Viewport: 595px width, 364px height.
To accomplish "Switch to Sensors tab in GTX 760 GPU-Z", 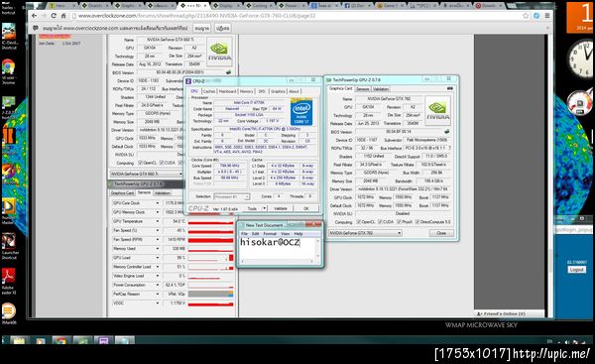I will pos(362,89).
